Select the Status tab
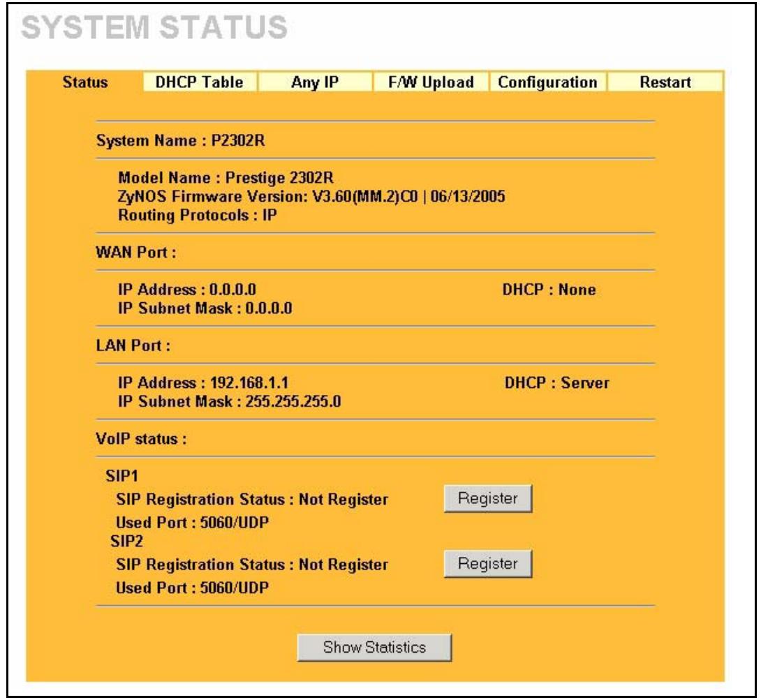Viewport: 761px width, 700px height. [x=85, y=82]
